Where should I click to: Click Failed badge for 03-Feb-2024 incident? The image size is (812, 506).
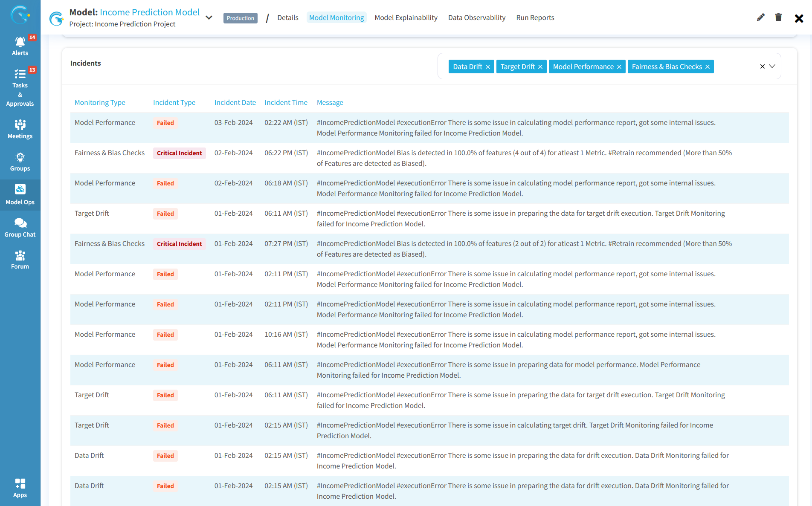pyautogui.click(x=165, y=123)
